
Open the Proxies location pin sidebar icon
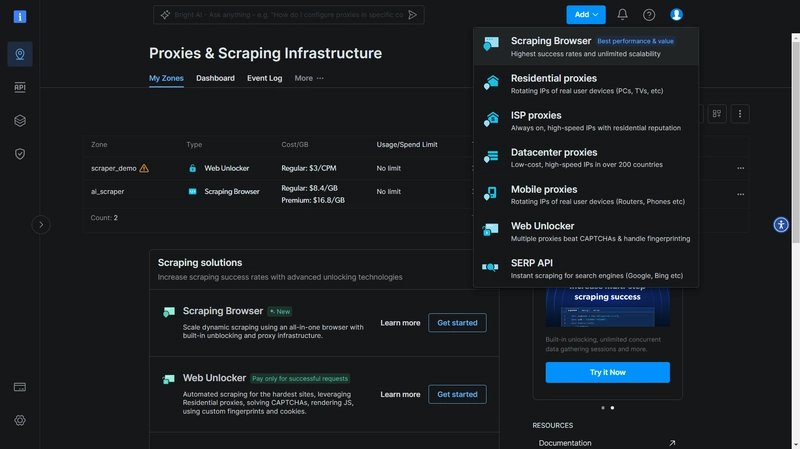(x=20, y=54)
